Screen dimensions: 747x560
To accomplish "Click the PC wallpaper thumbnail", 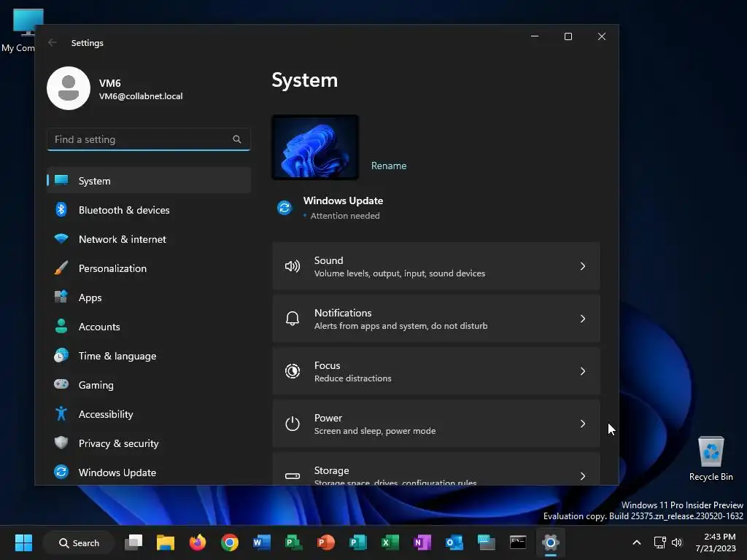I will [315, 147].
